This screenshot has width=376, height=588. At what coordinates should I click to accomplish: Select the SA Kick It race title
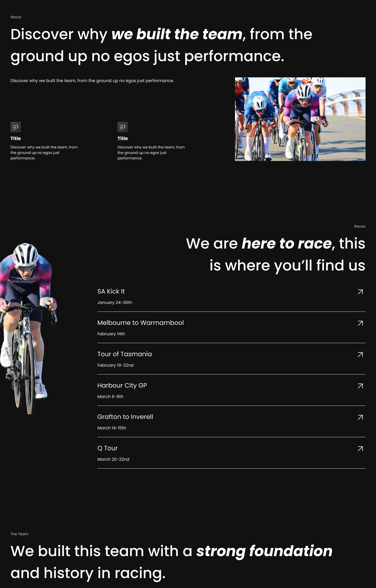tap(111, 291)
